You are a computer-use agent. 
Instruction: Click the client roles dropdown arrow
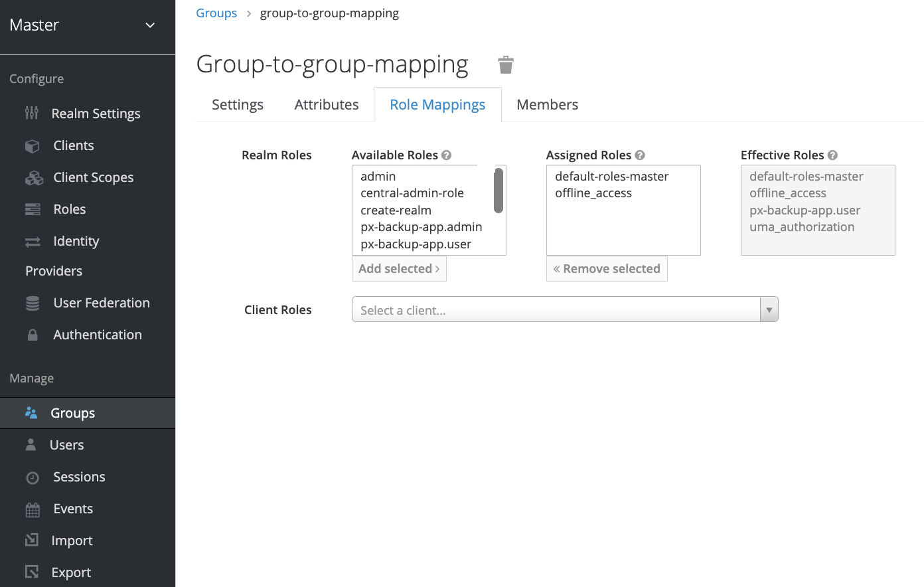tap(769, 310)
